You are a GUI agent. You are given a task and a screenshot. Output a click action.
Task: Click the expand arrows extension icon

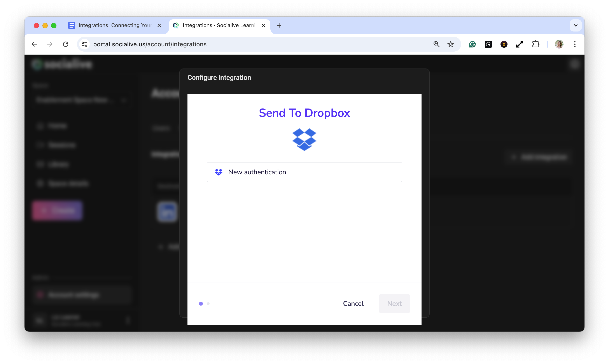[520, 44]
